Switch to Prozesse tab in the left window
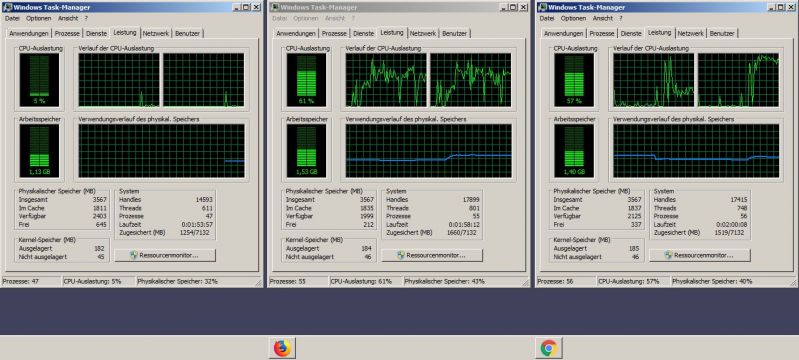 67,33
